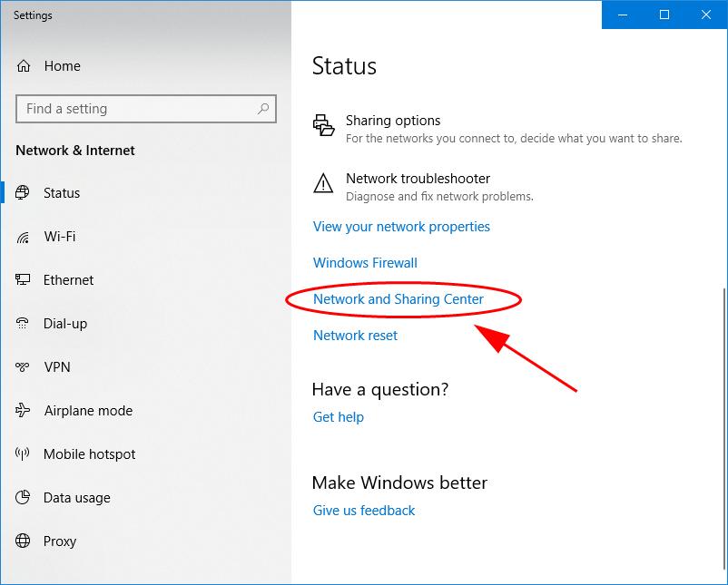Screen dimensions: 728x585
Task: Select the Status globe icon
Action: point(24,193)
